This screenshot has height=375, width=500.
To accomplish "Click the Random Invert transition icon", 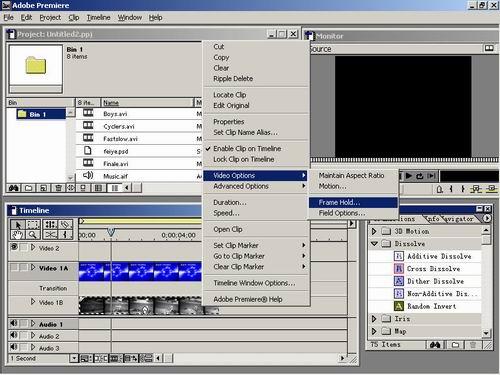I will pyautogui.click(x=399, y=306).
